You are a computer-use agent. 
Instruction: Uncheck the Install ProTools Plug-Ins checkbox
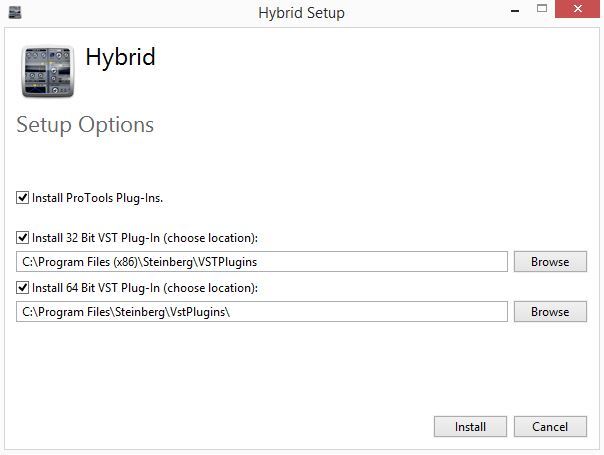[23, 198]
